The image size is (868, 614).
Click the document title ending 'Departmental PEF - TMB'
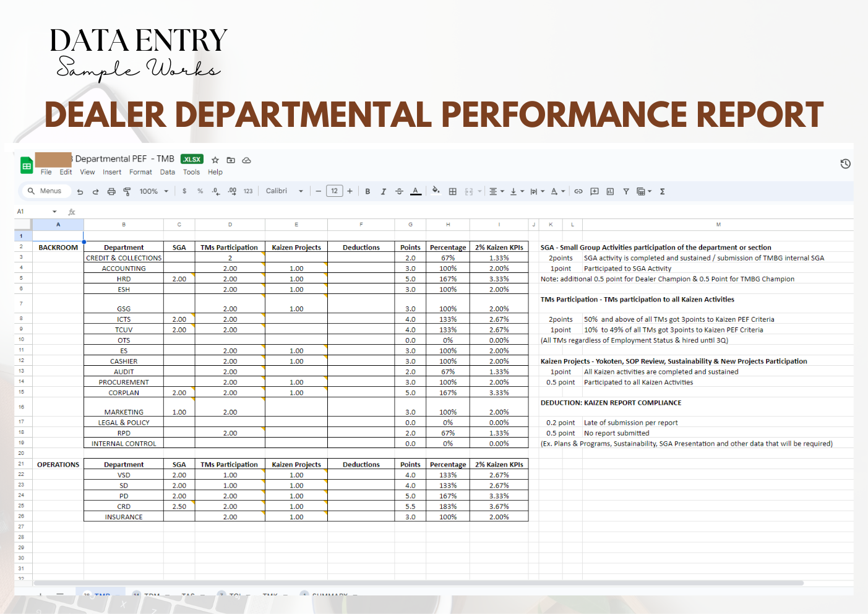click(124, 159)
